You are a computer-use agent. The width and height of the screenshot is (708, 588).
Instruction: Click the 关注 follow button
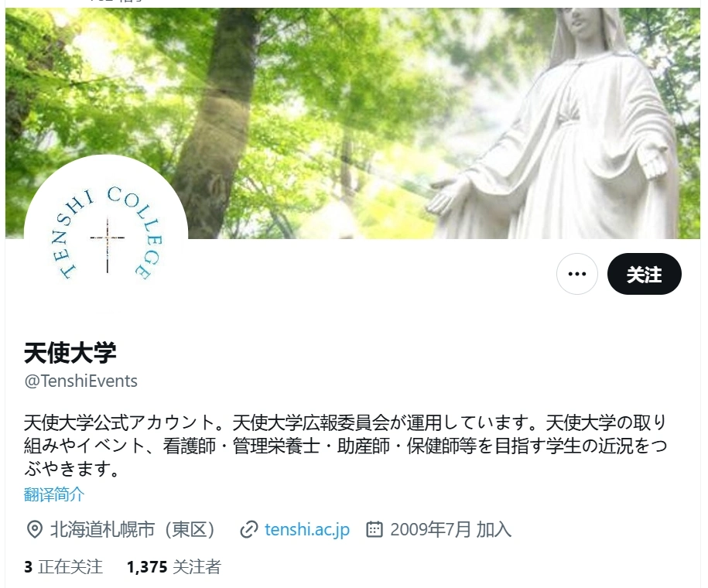pos(644,274)
